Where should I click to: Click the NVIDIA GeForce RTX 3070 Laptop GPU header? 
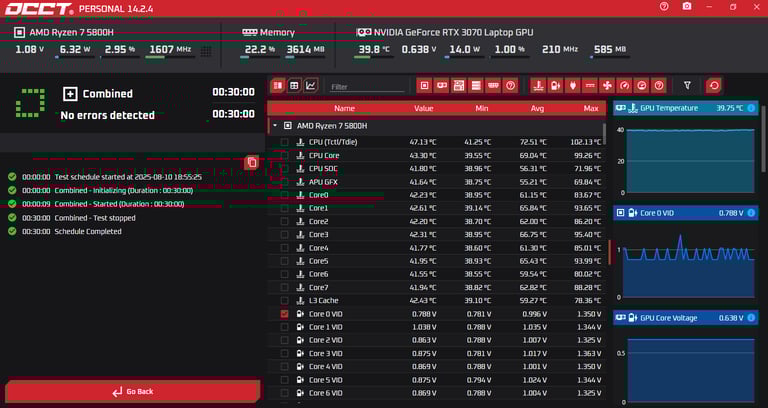(x=454, y=32)
